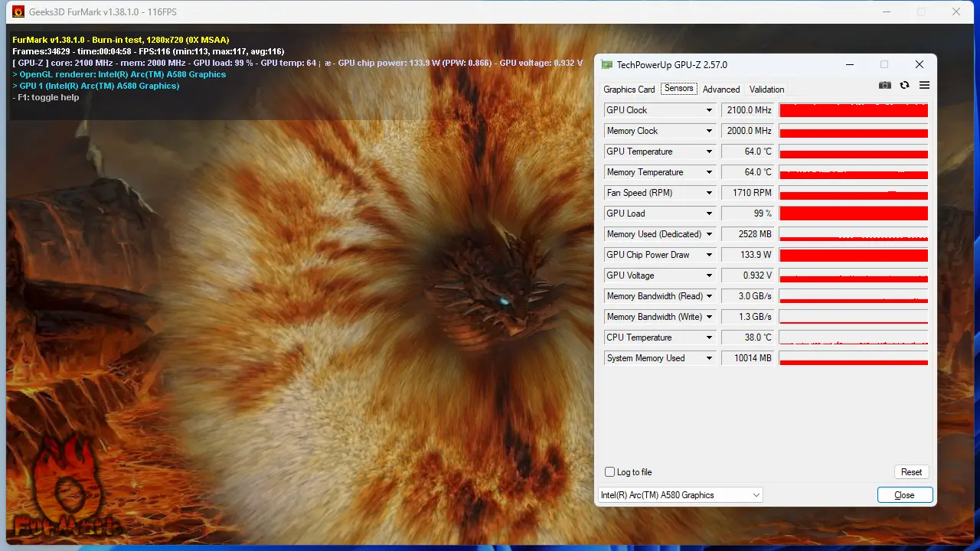Switch to the Advanced tab
The height and width of the screenshot is (551, 980).
click(x=721, y=90)
